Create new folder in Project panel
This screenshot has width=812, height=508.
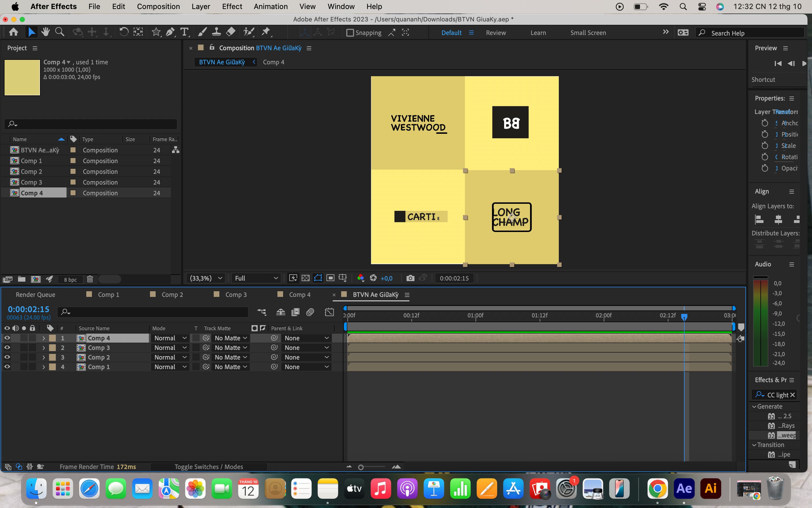22,279
